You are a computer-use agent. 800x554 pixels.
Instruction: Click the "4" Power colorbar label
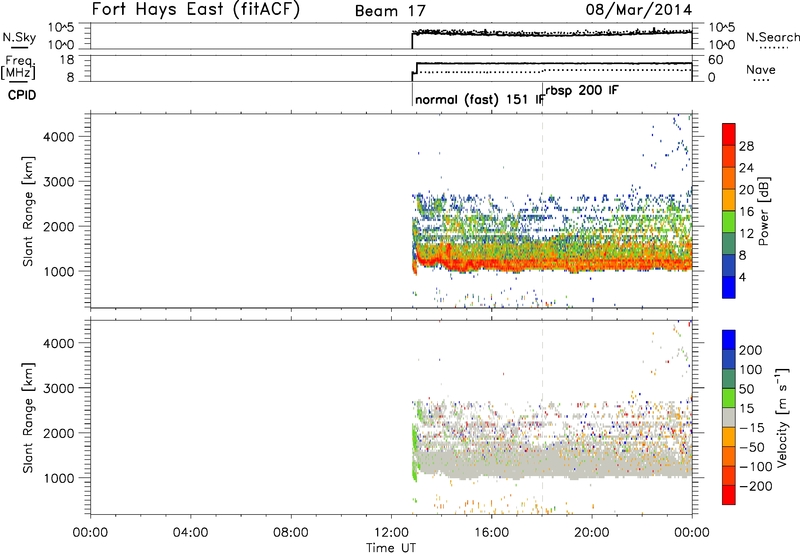tap(742, 278)
